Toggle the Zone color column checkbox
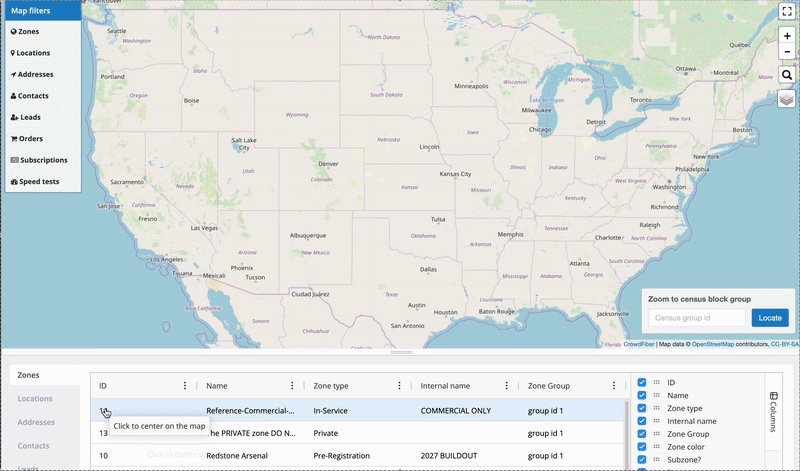Screen dimensions: 800x471 pyautogui.click(x=642, y=447)
